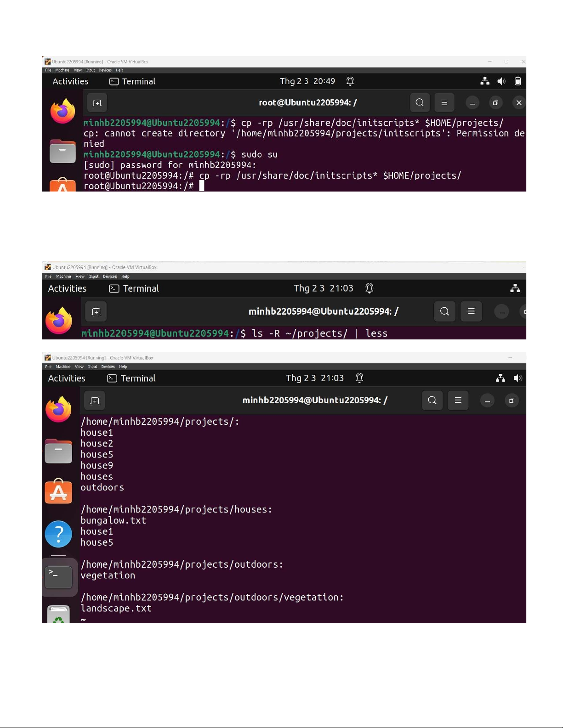Click Activities in the 20:49 top bar
This screenshot has width=563, height=728.
click(70, 81)
